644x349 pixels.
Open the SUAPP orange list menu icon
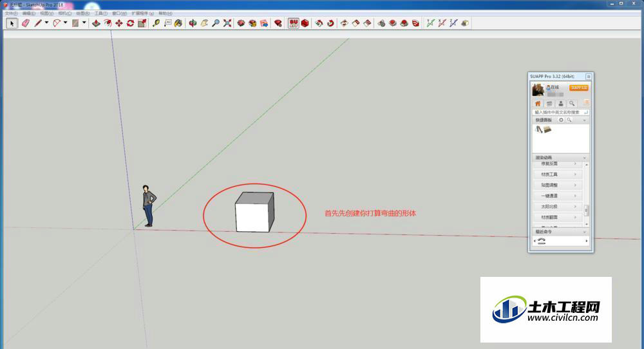click(x=586, y=102)
